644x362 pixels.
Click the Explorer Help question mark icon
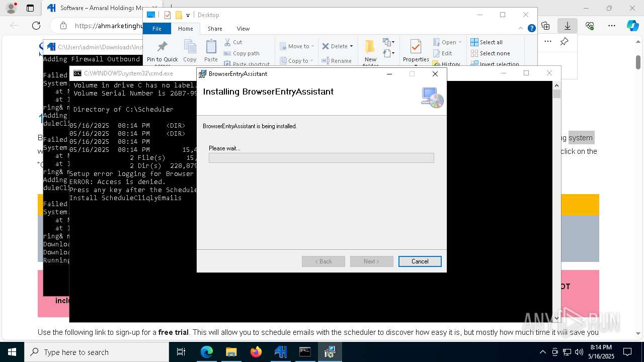point(531,29)
